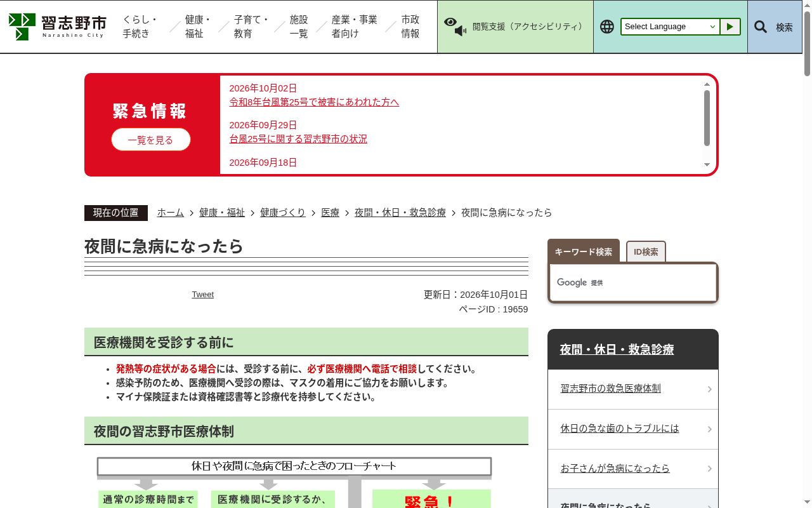Click the 2026年09月18日 emergency date entry
Viewport: 812px width, 508px height.
pyautogui.click(x=263, y=163)
